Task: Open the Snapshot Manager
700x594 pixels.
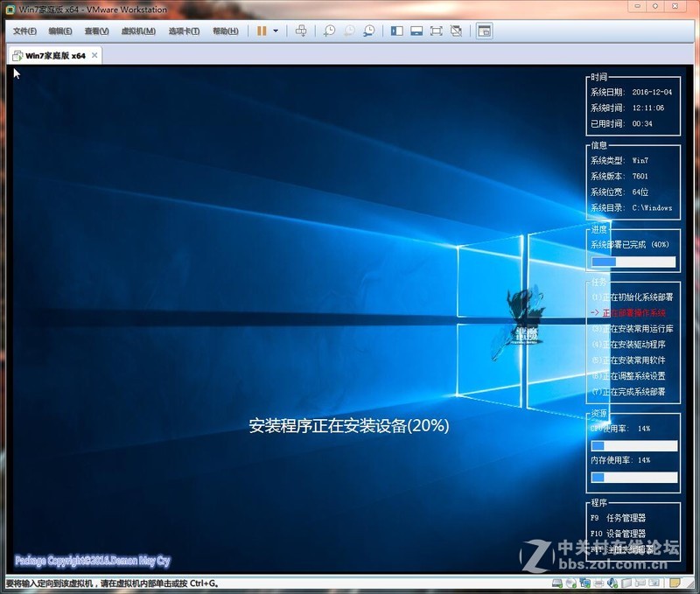Action: [369, 30]
